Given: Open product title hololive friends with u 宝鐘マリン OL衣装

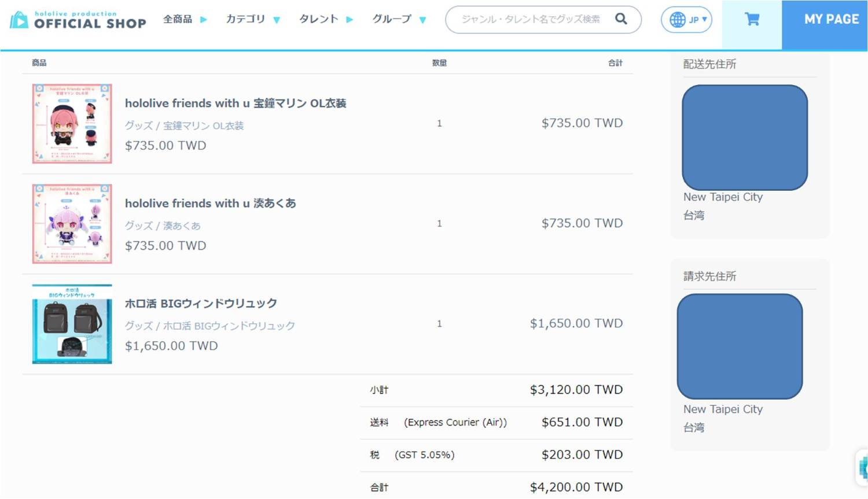Looking at the screenshot, I should tap(236, 104).
